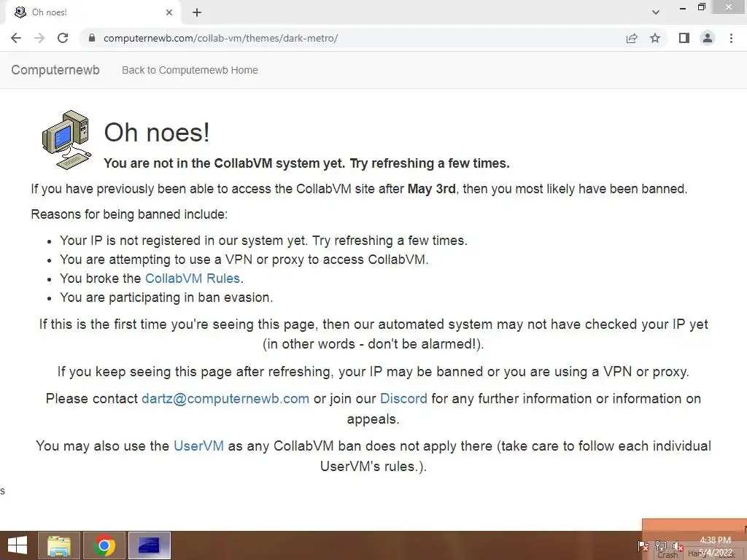This screenshot has height=560, width=747.
Task: Email dartz@computernewb.com link
Action: (225, 399)
